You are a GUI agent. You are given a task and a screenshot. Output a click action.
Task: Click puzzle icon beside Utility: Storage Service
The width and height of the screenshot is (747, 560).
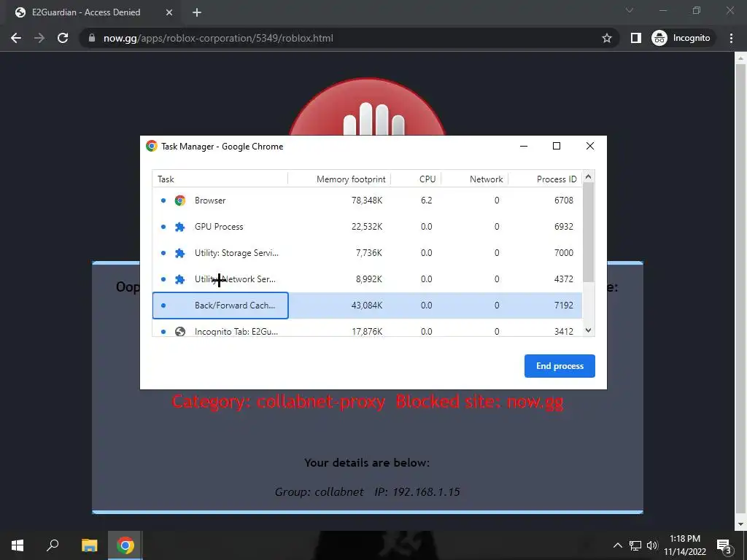click(179, 253)
